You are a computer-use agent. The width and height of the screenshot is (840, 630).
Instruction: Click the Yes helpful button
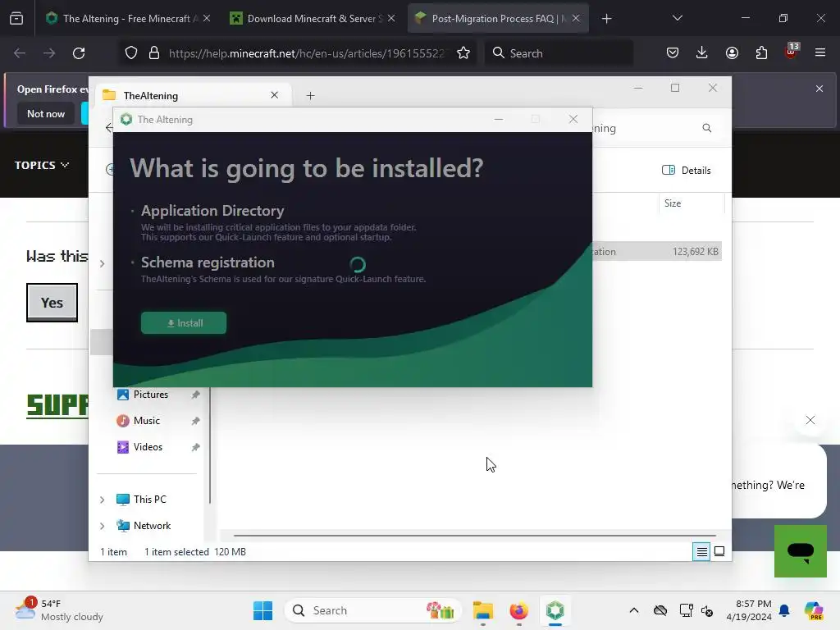point(52,303)
